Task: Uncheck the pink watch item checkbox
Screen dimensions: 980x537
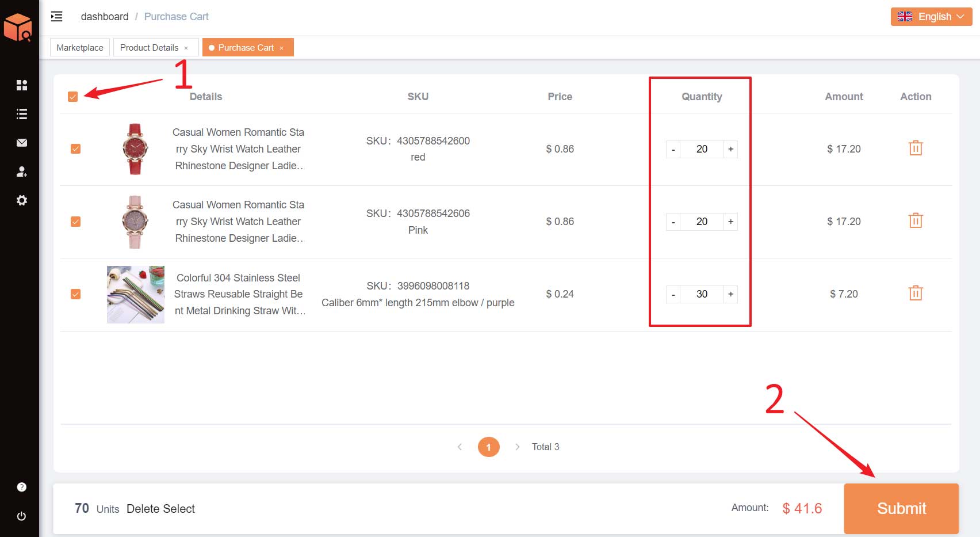Action: pos(75,222)
